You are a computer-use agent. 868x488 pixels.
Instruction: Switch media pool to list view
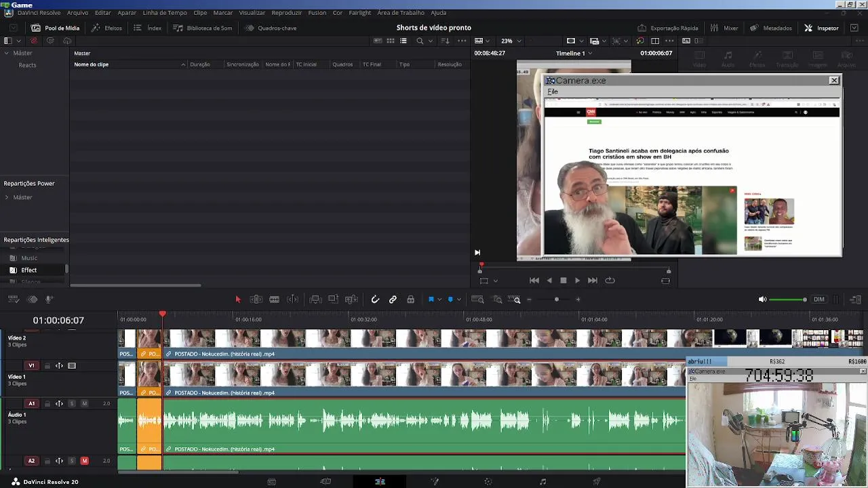pyautogui.click(x=403, y=41)
